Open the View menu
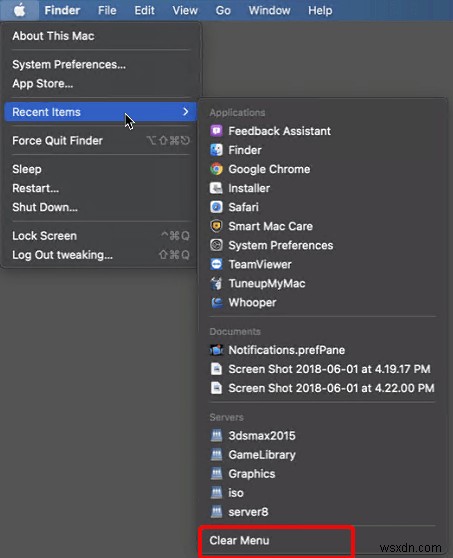The height and width of the screenshot is (558, 453). [x=185, y=10]
